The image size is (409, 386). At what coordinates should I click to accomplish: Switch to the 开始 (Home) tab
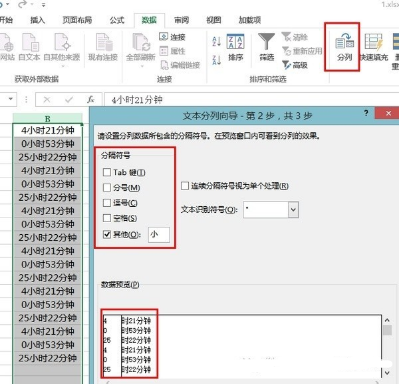pyautogui.click(x=6, y=20)
